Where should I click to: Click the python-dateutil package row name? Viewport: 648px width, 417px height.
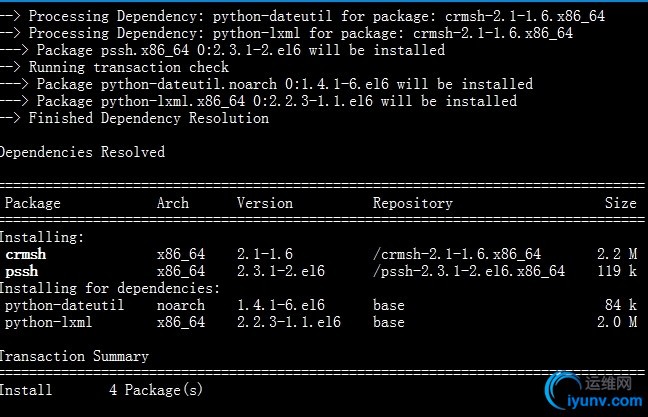point(65,305)
